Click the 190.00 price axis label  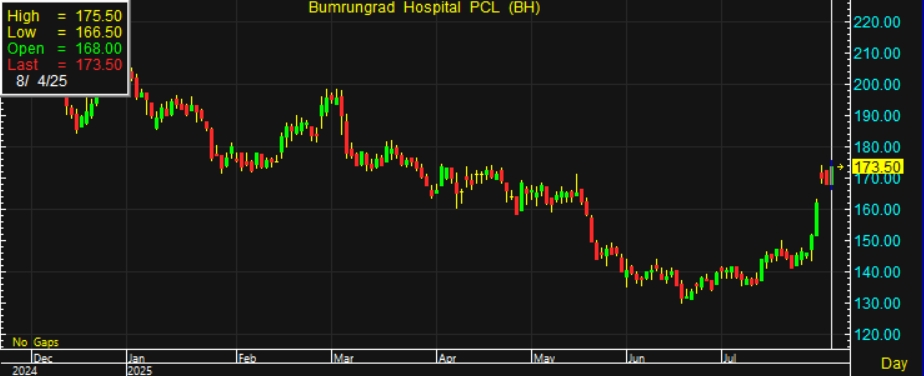tap(877, 116)
